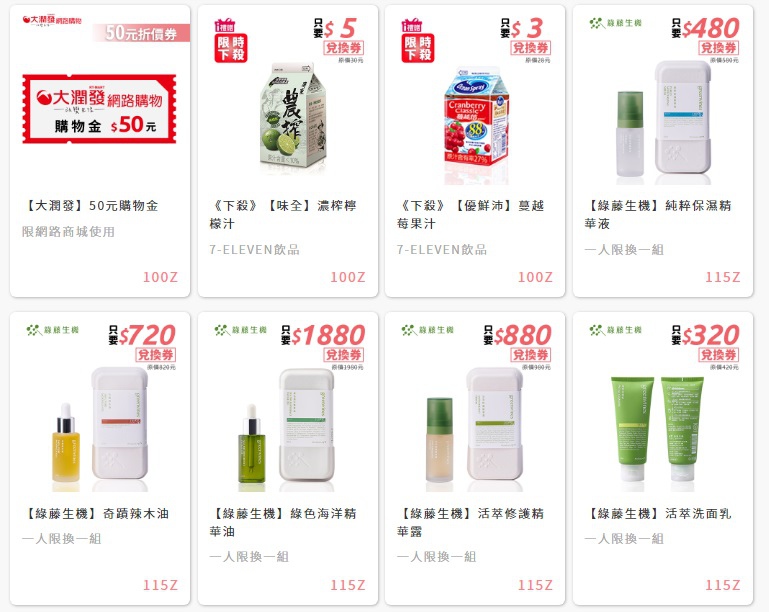Viewport: 769px width, 612px height.
Task: Open the Ocean Spray cranberry juice image
Action: click(476, 124)
